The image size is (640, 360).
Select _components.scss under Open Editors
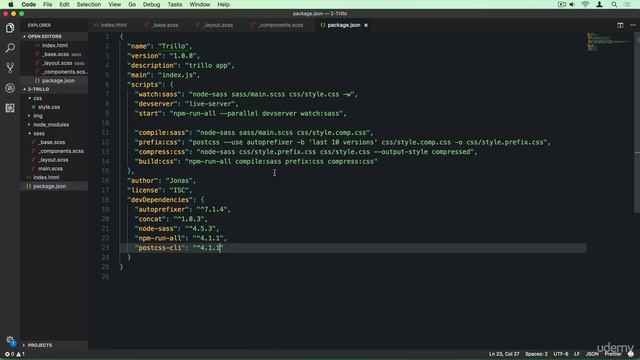(x=64, y=72)
